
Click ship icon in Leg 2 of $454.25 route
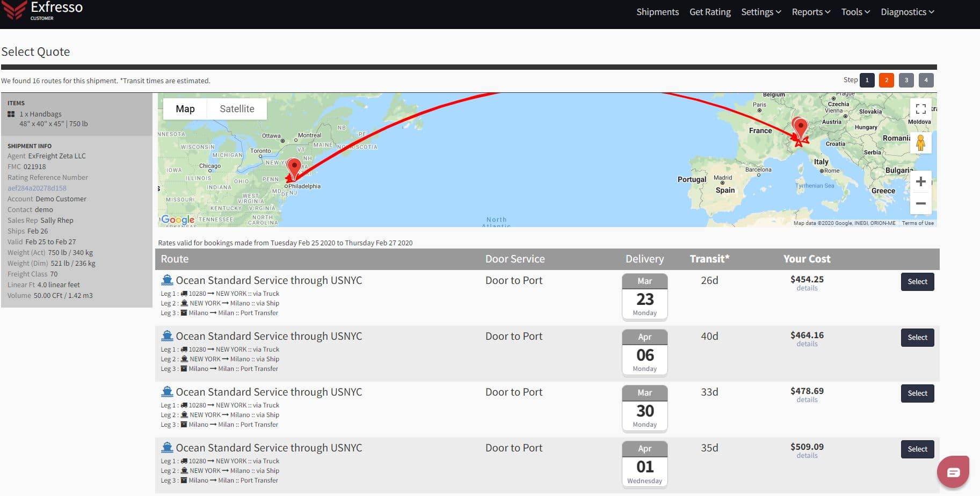tap(184, 303)
